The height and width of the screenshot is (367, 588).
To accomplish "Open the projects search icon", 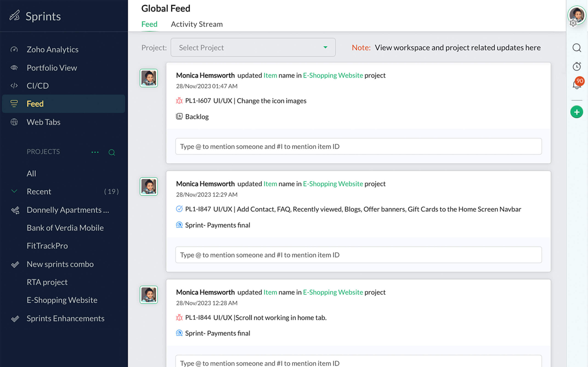I will pos(112,152).
